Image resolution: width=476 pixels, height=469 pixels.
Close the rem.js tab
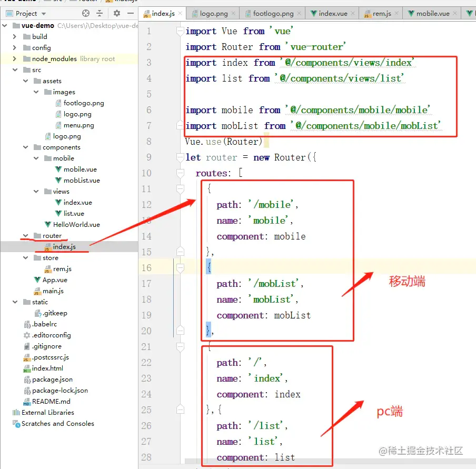pos(396,13)
